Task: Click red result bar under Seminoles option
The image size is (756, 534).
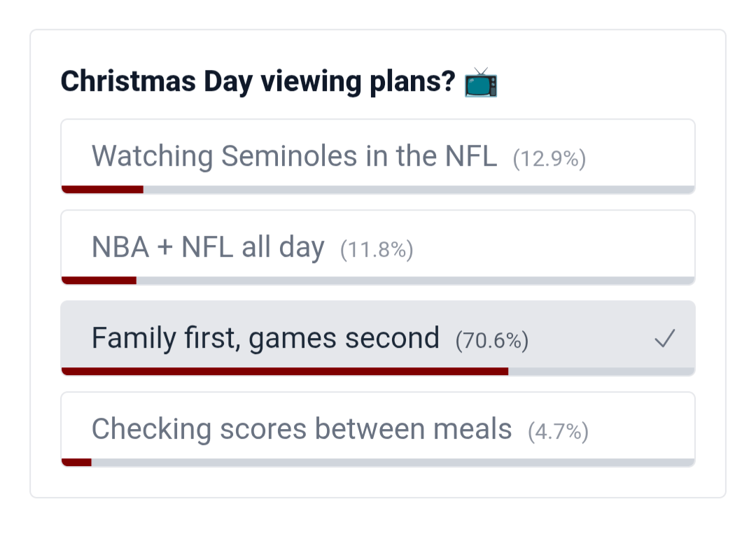Action: [x=102, y=189]
